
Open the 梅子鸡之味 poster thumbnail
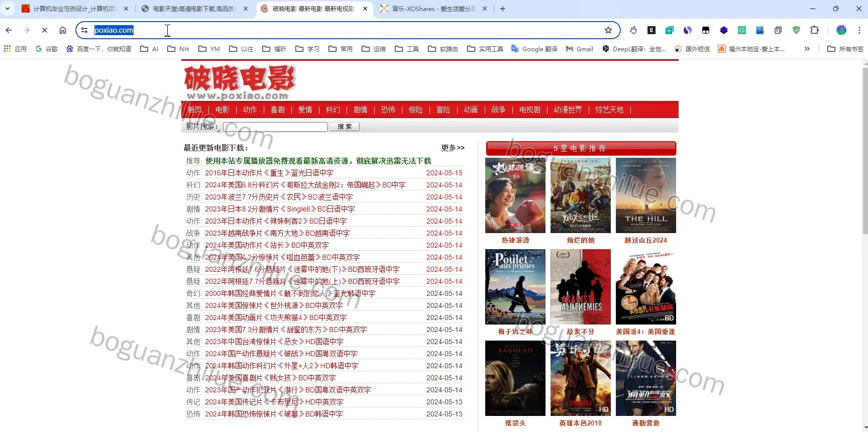[x=515, y=287]
